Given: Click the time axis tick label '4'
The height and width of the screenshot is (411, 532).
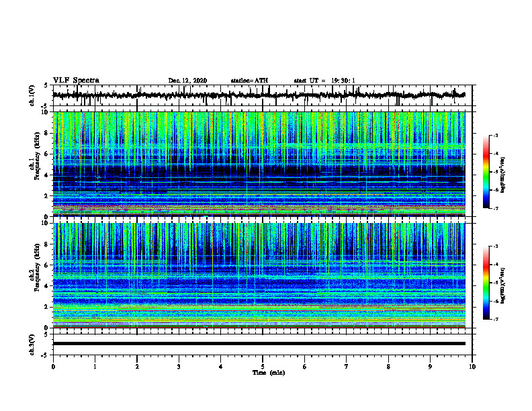Looking at the screenshot, I should pyautogui.click(x=221, y=367).
